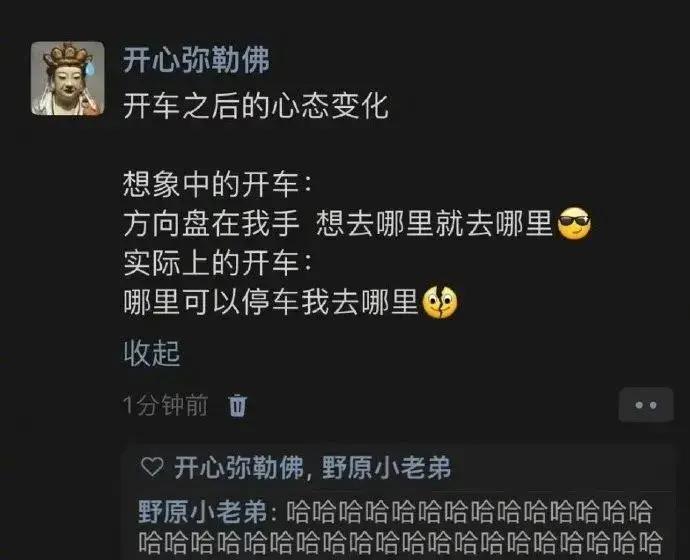Collapse the post with 收起

point(152,353)
